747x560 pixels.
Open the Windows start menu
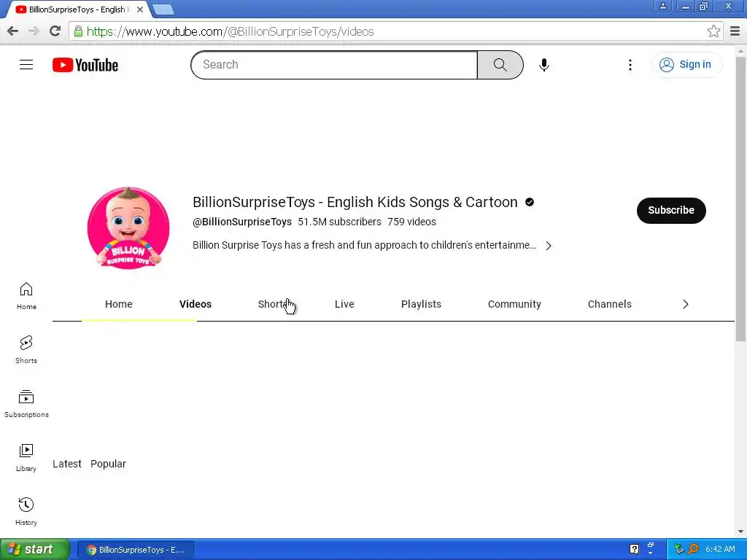coord(35,550)
